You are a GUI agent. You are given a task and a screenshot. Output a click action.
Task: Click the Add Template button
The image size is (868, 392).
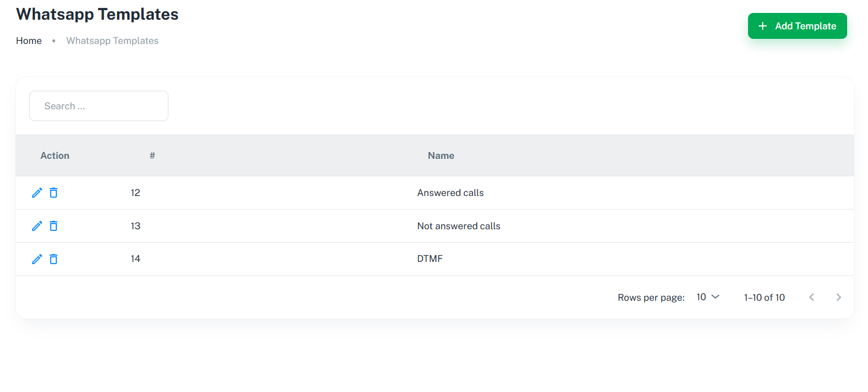pos(797,26)
